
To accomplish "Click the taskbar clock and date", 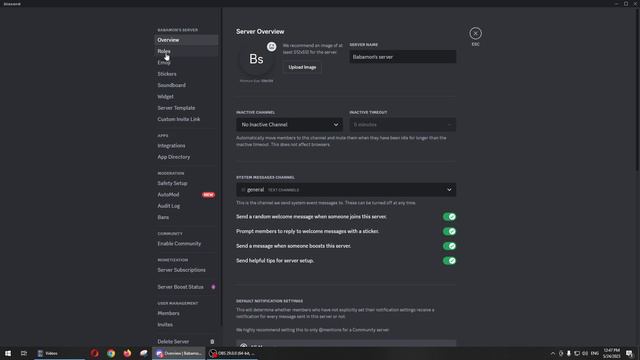I will point(611,353).
